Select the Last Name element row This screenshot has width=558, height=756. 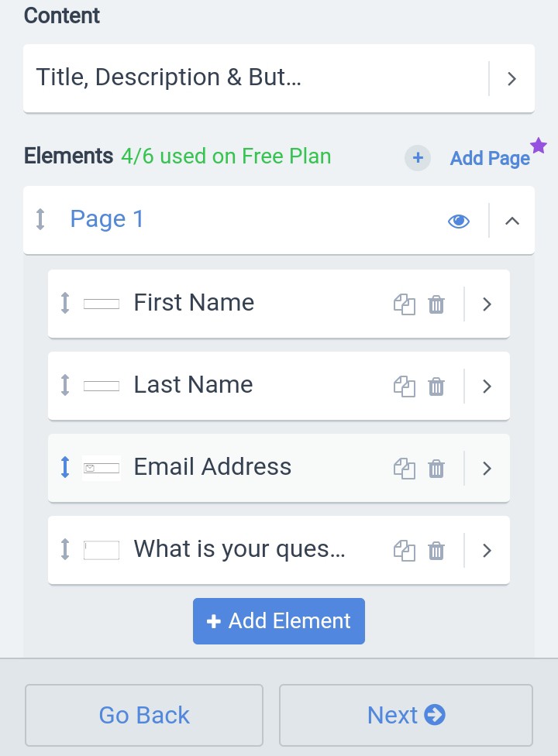tap(232, 386)
